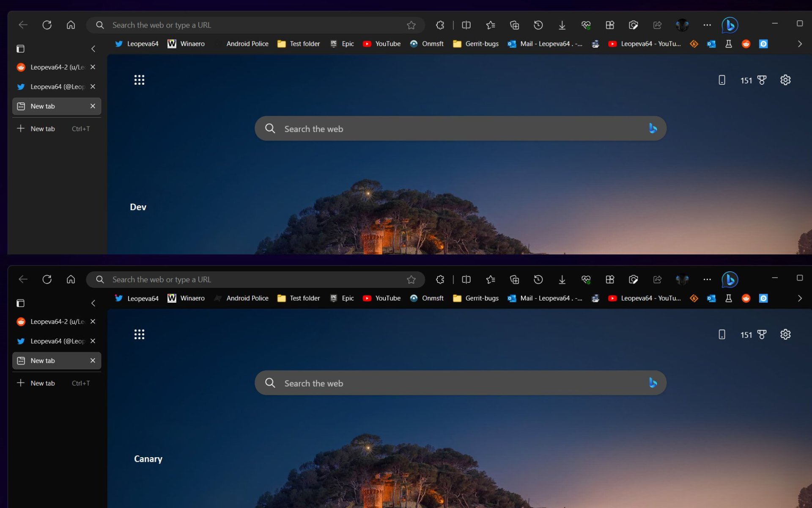The image size is (812, 508).
Task: Add New tab with plus in Canary sidebar
Action: coord(57,383)
